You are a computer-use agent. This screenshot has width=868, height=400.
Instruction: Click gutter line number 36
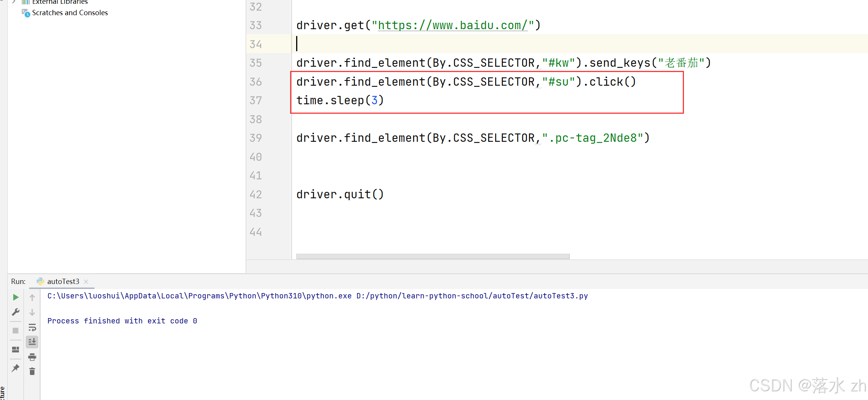[256, 82]
